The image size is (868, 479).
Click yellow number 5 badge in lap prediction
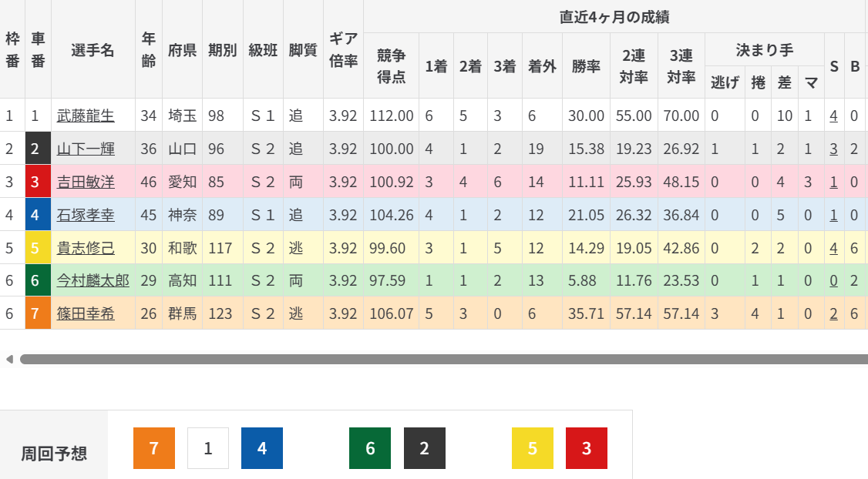(533, 448)
